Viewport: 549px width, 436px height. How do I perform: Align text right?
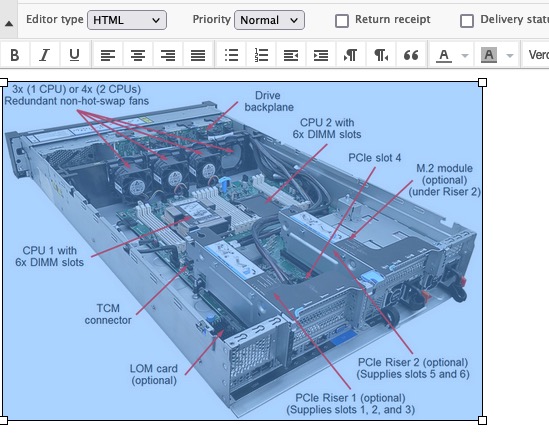(168, 55)
